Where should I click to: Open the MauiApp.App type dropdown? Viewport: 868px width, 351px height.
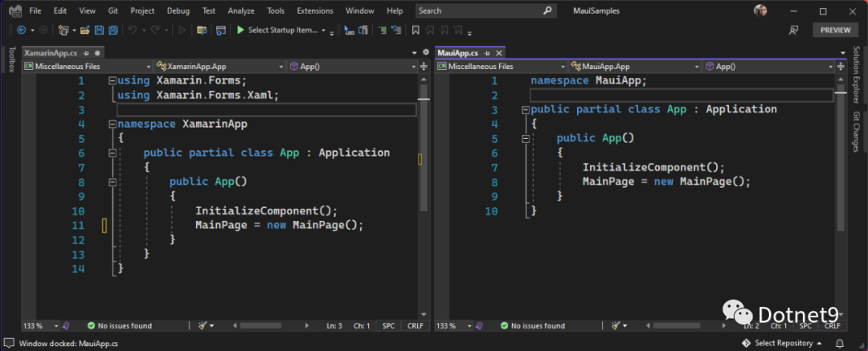636,67
